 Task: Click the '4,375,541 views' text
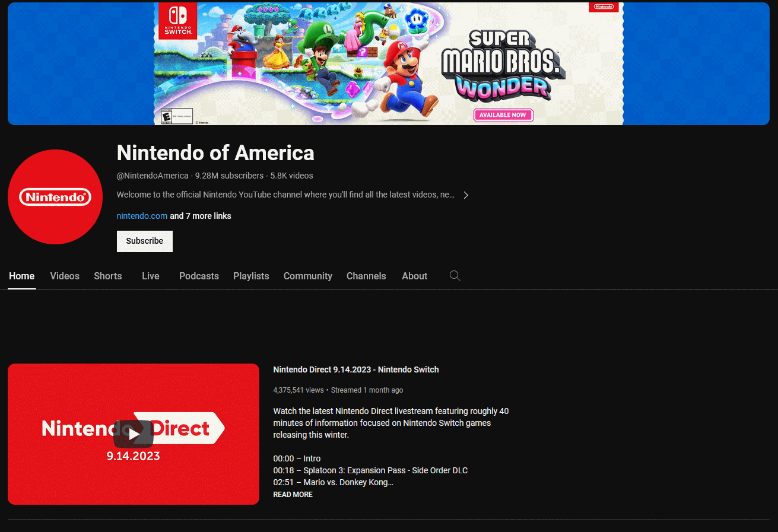(x=299, y=390)
